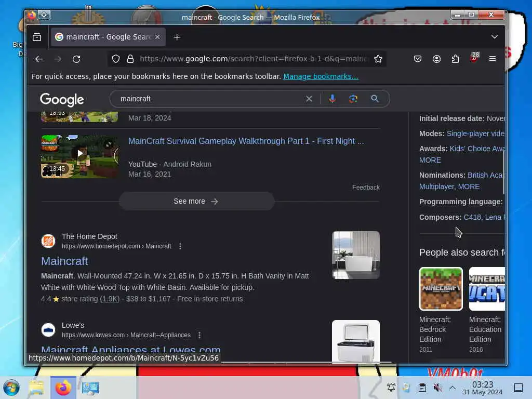
Task: Open the Firefox hamburger menu
Action: tap(493, 59)
